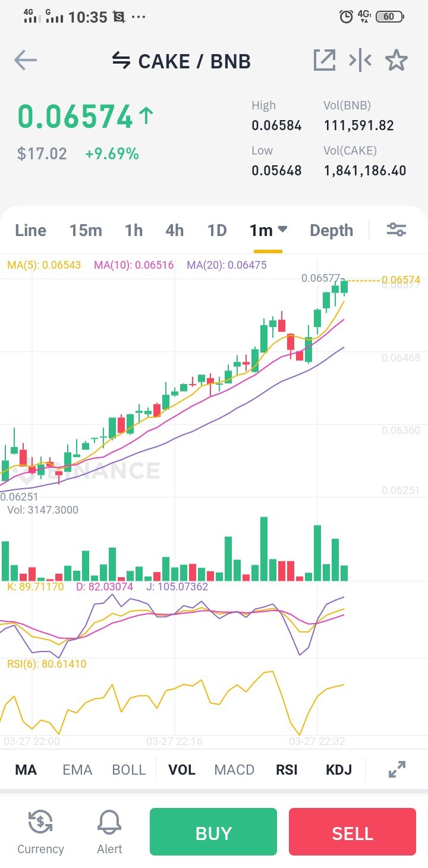Image resolution: width=428 pixels, height=868 pixels.
Task: Select the 4h timeframe tab
Action: 174,230
